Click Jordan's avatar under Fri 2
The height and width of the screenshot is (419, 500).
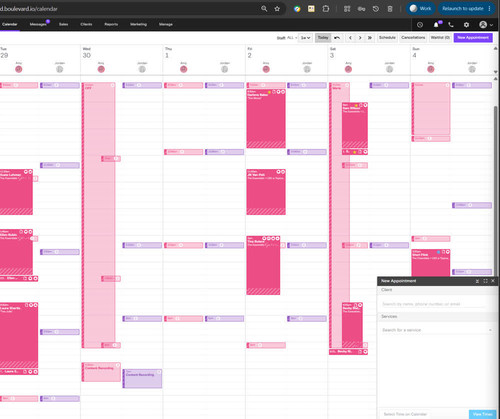coord(307,69)
